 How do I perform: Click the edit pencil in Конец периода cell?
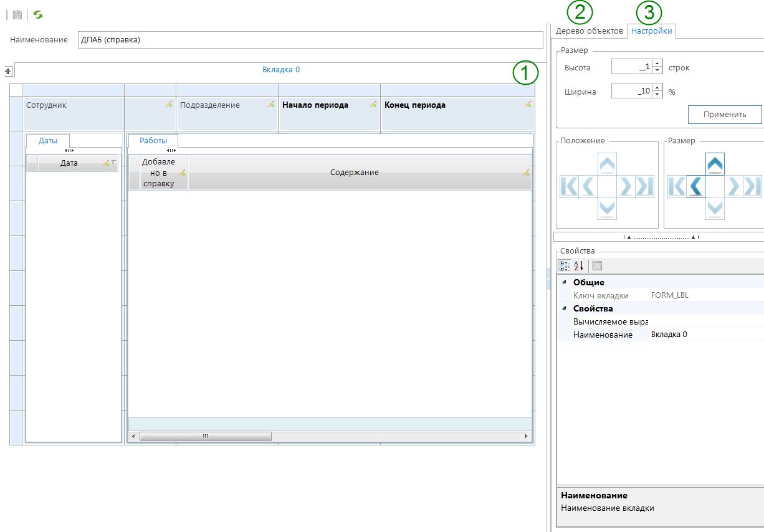(x=528, y=105)
